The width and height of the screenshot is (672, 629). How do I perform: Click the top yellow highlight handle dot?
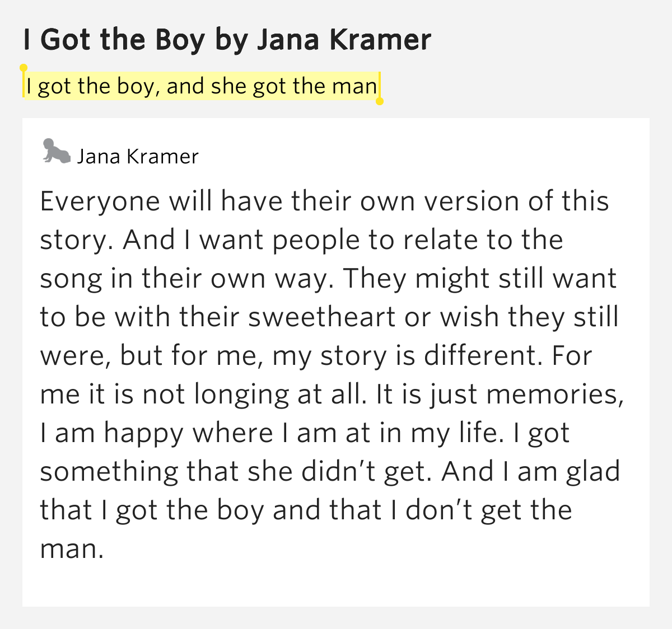(x=24, y=68)
